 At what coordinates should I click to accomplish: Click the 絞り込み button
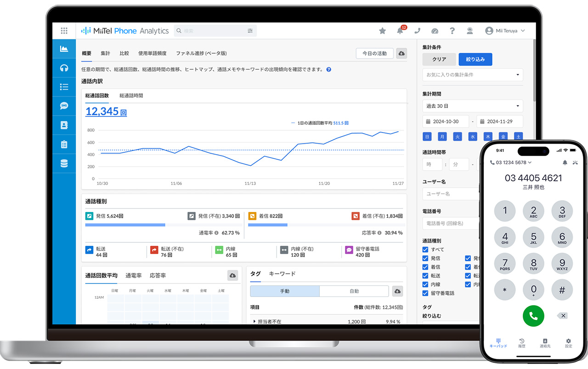(x=475, y=59)
